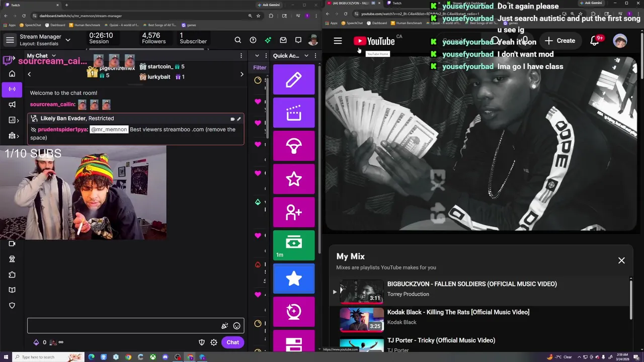
Task: Open Dashboard bookmark in left Chrome window
Action: pyautogui.click(x=54, y=25)
